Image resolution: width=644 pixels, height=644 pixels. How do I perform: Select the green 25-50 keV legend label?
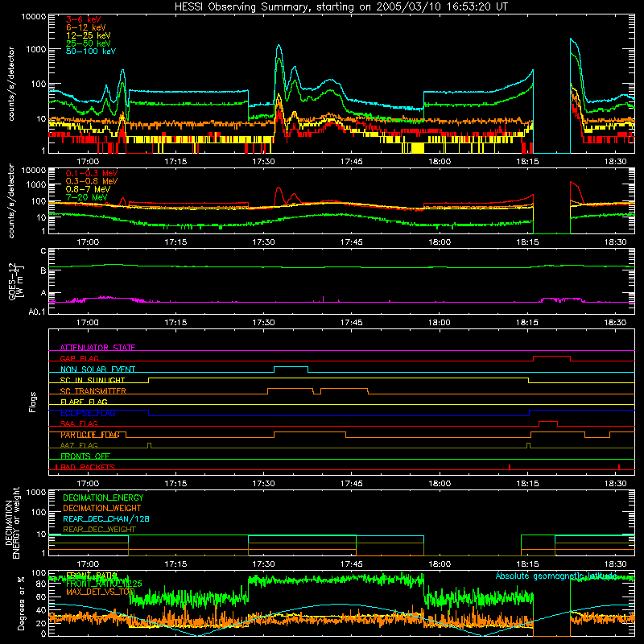pyautogui.click(x=89, y=43)
